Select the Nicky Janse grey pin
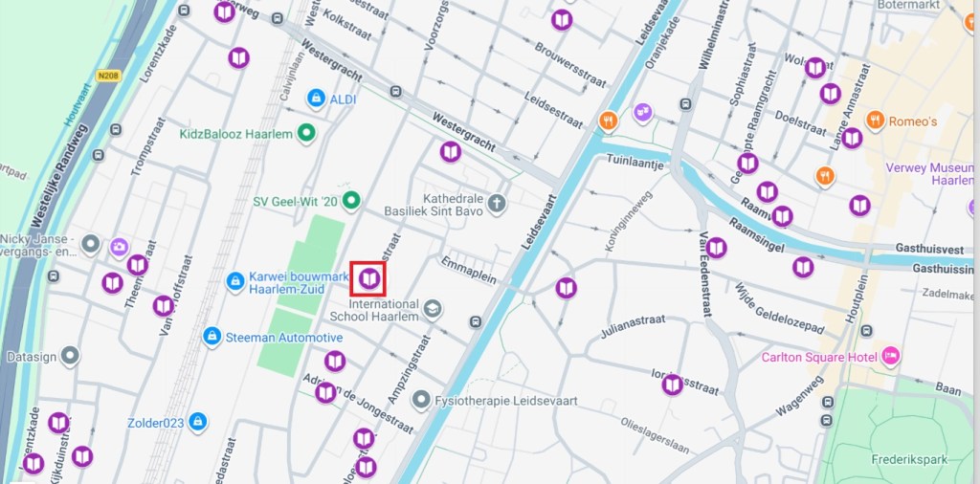The width and height of the screenshot is (980, 484). [91, 245]
